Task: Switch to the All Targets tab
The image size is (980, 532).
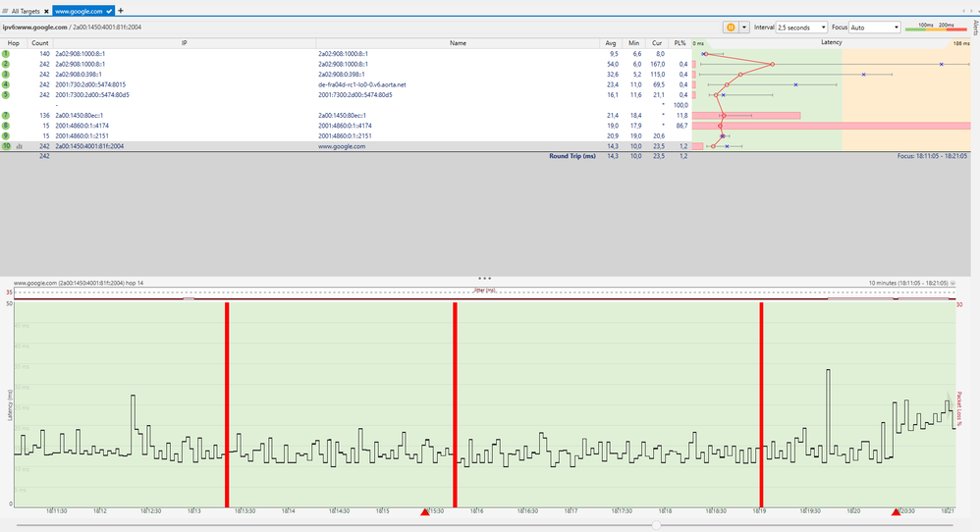Action: coord(25,11)
